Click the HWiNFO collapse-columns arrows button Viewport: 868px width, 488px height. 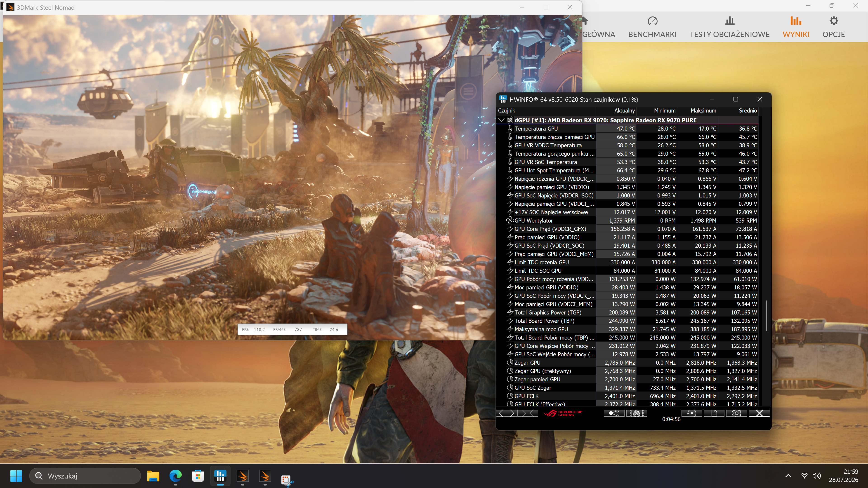(528, 413)
